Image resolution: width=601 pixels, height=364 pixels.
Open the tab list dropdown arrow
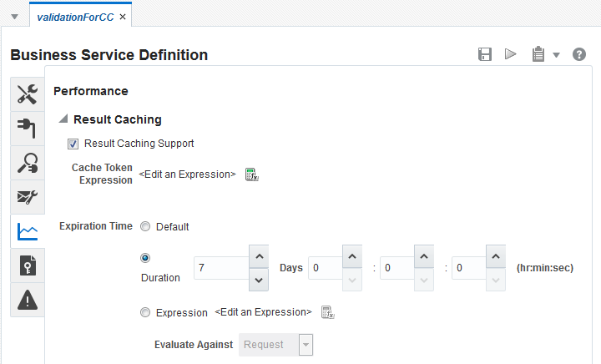tap(14, 17)
